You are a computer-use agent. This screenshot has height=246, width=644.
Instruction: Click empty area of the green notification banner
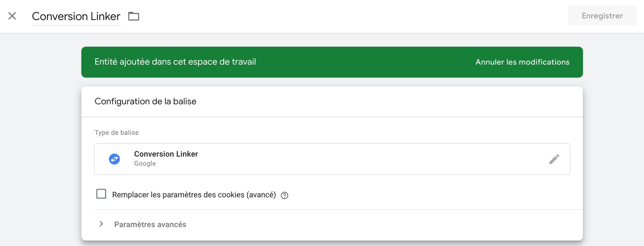tap(364, 62)
